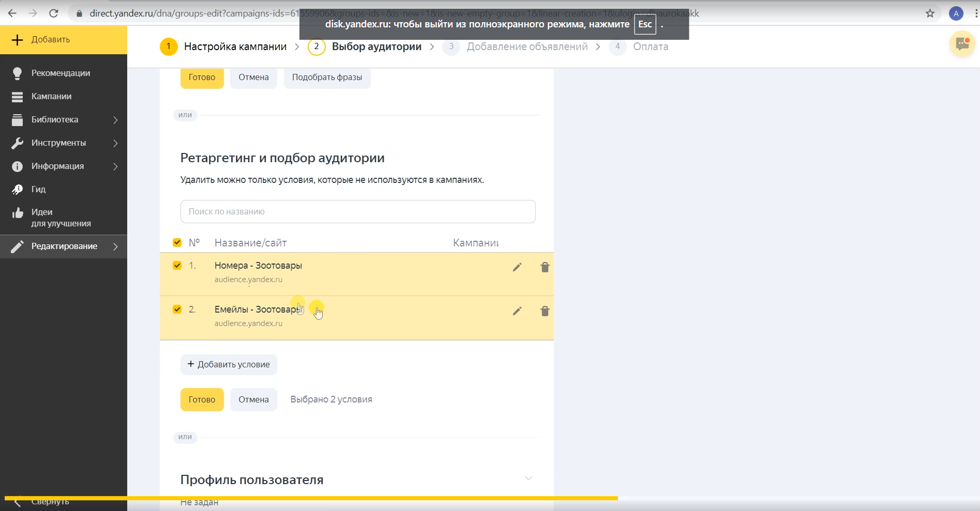The height and width of the screenshot is (511, 980).
Task: Click the Редактирование pencil icon
Action: point(17,246)
